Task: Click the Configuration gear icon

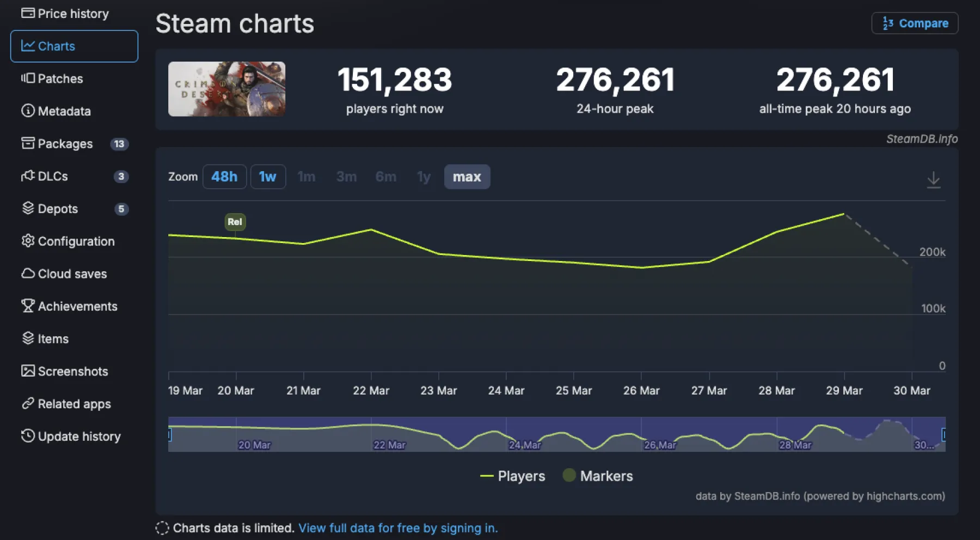Action: 28,241
